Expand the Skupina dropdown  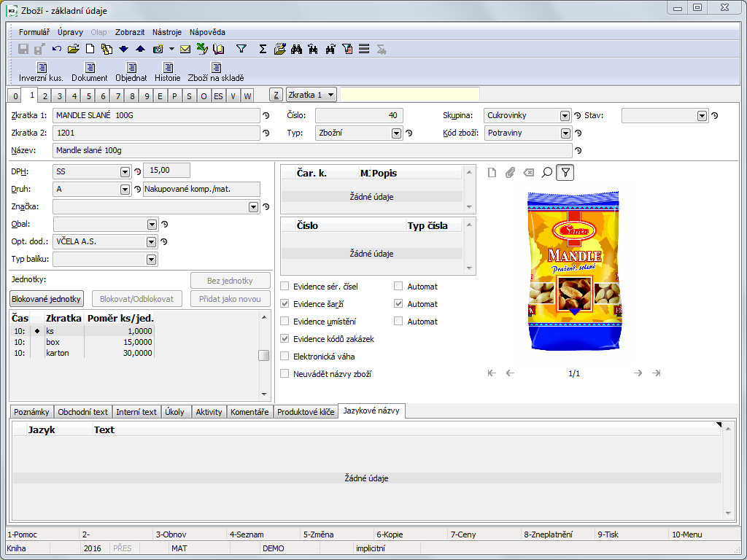565,116
